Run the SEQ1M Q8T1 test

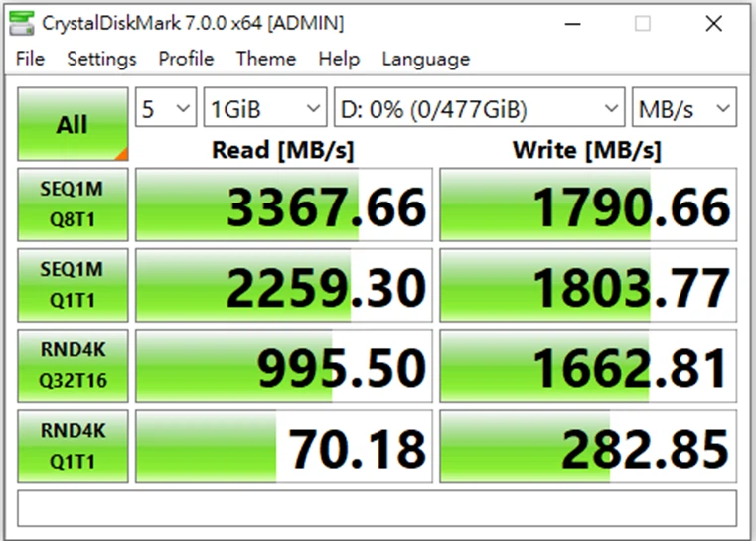[73, 204]
